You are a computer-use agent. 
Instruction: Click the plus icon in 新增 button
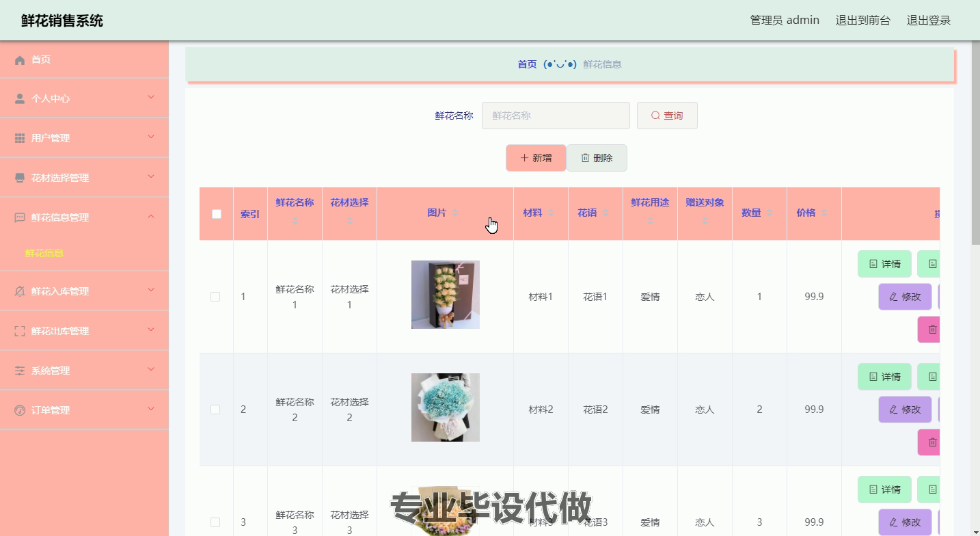[524, 158]
